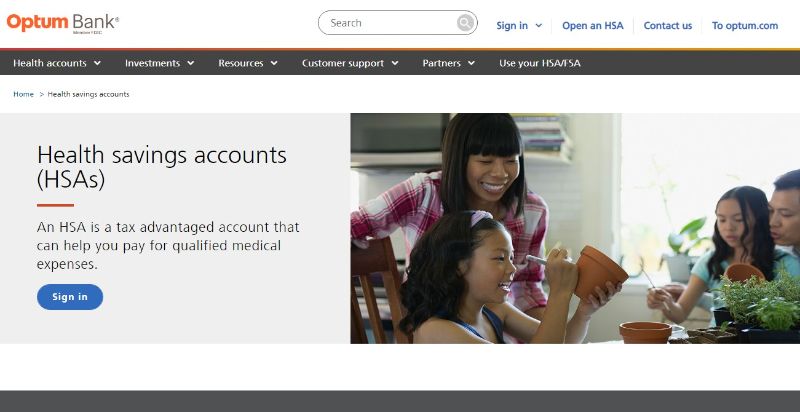800x412 pixels.
Task: Click the Sign in text in header
Action: (x=512, y=25)
